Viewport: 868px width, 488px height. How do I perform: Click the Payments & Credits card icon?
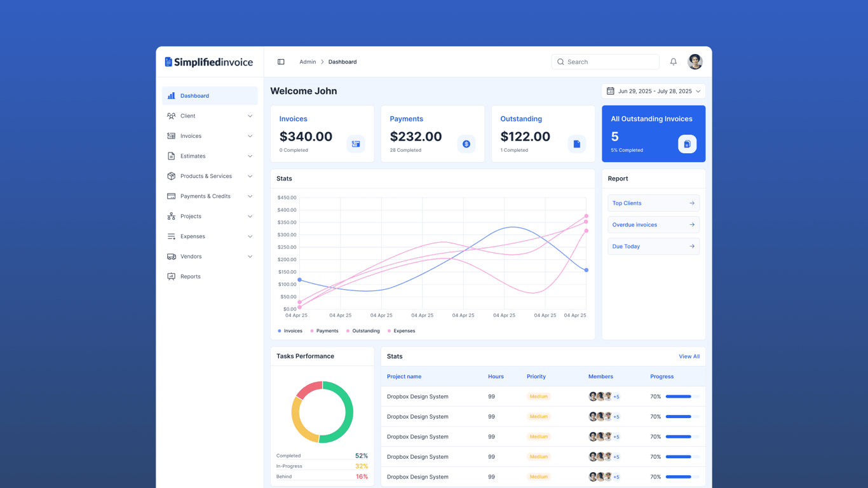click(172, 196)
